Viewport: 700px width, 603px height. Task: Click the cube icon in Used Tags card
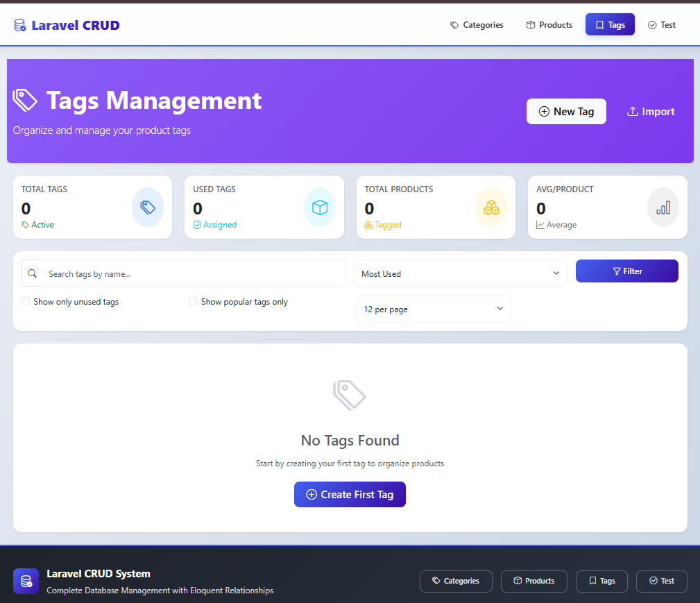coord(320,207)
